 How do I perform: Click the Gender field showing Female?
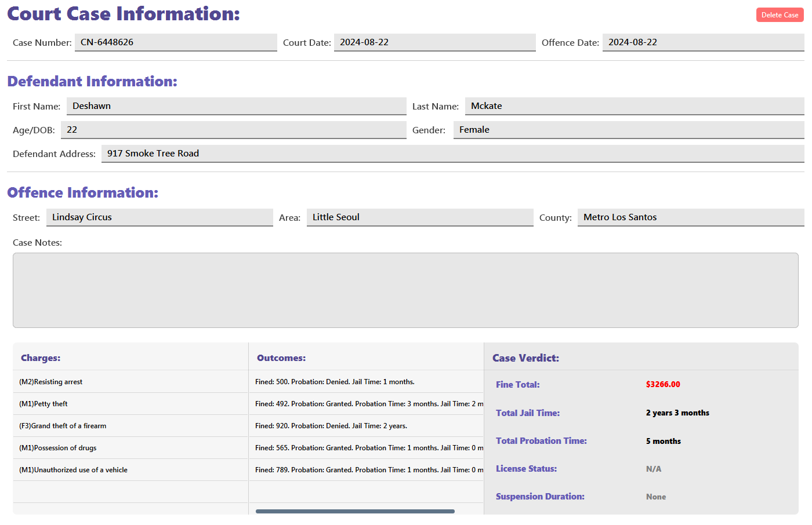click(628, 130)
